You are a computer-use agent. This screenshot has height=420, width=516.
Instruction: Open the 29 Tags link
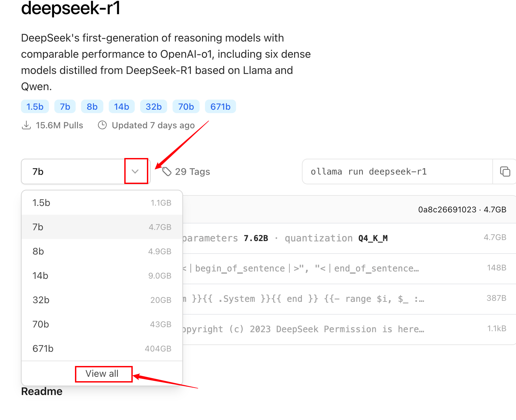(192, 172)
